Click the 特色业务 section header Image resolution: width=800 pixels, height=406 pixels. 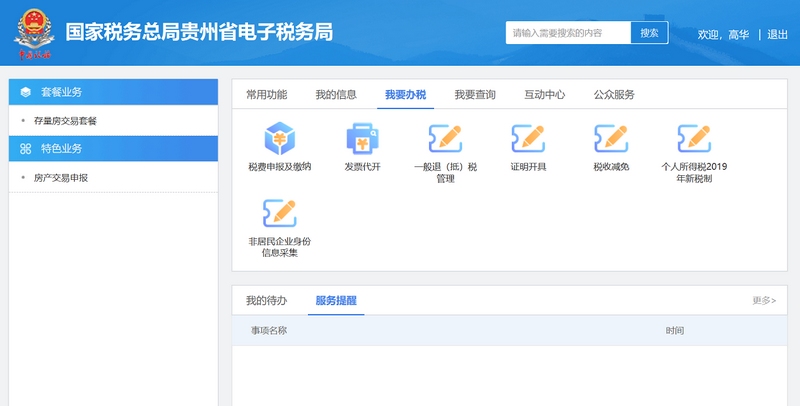click(x=113, y=149)
